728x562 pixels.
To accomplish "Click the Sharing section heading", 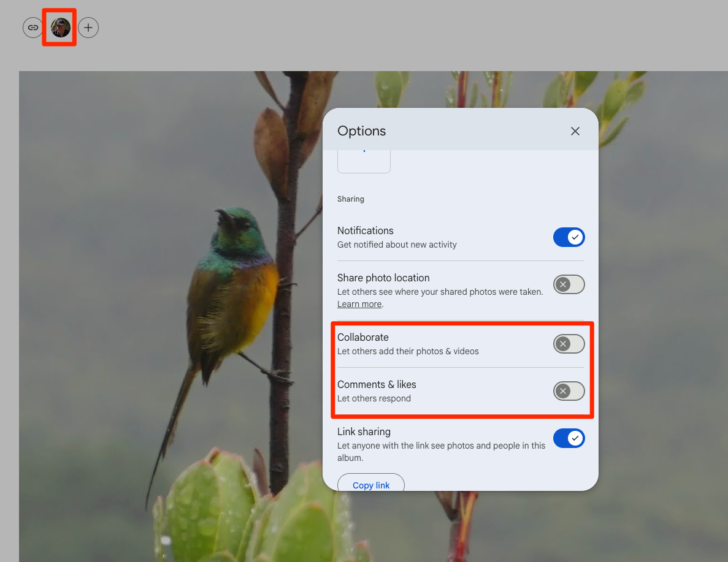I will [x=351, y=199].
